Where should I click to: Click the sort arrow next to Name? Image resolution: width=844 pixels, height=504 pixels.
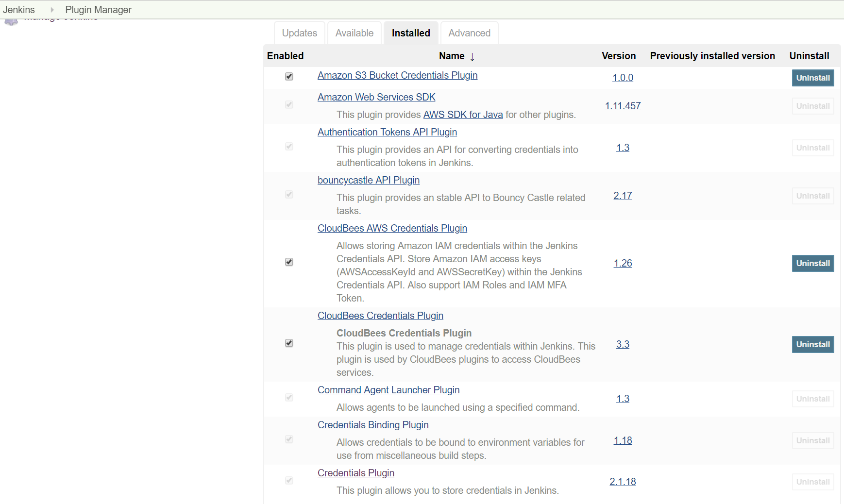pyautogui.click(x=472, y=56)
